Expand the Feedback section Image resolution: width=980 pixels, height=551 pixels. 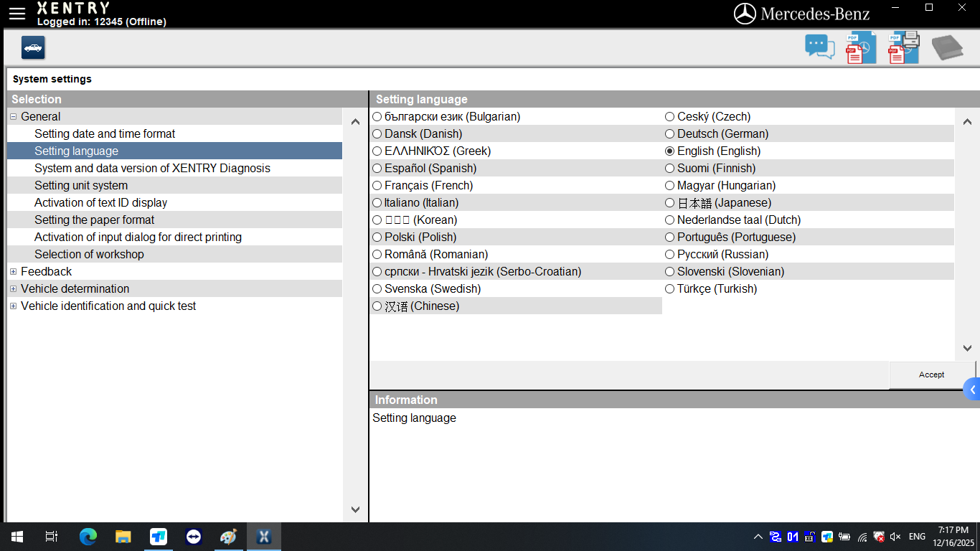[x=13, y=271]
